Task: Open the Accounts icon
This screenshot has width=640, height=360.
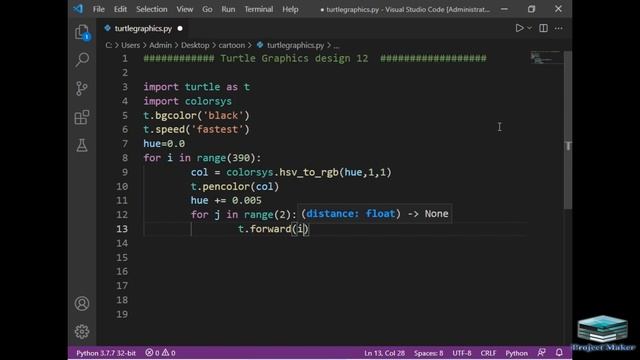Action: (82, 304)
